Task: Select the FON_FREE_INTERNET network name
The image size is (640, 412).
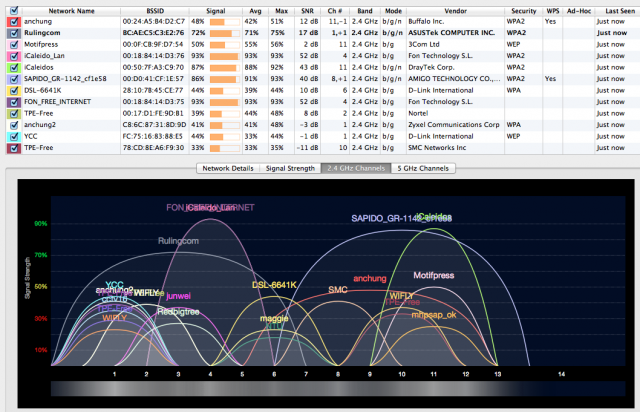Action: click(57, 102)
